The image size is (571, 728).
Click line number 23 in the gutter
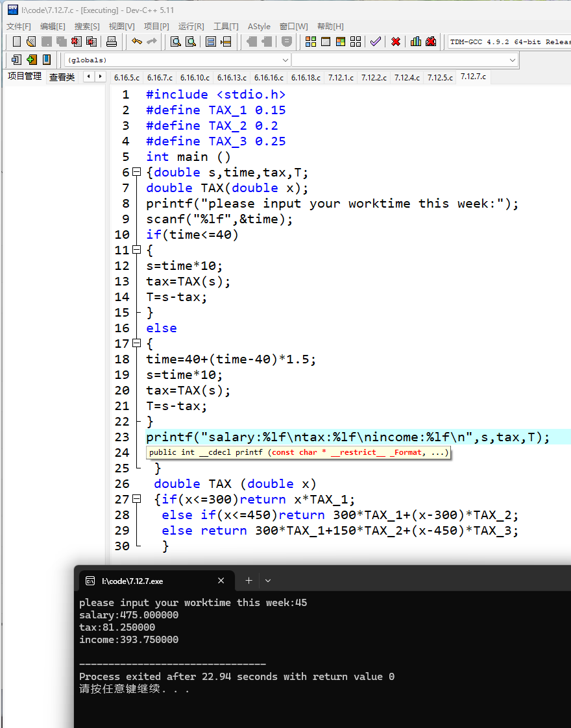coord(122,437)
